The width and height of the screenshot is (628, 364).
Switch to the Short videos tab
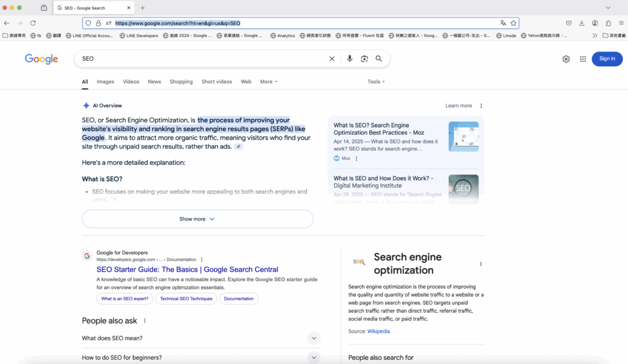click(x=216, y=82)
